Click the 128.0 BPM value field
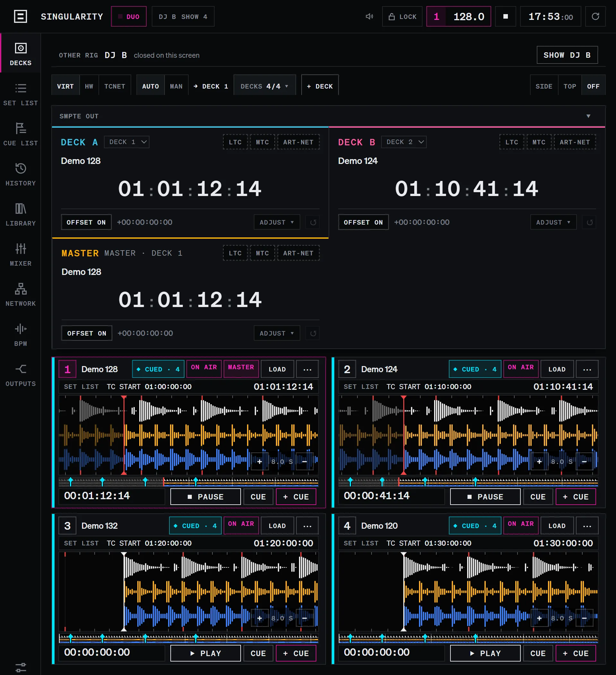This screenshot has height=675, width=616. coord(468,16)
